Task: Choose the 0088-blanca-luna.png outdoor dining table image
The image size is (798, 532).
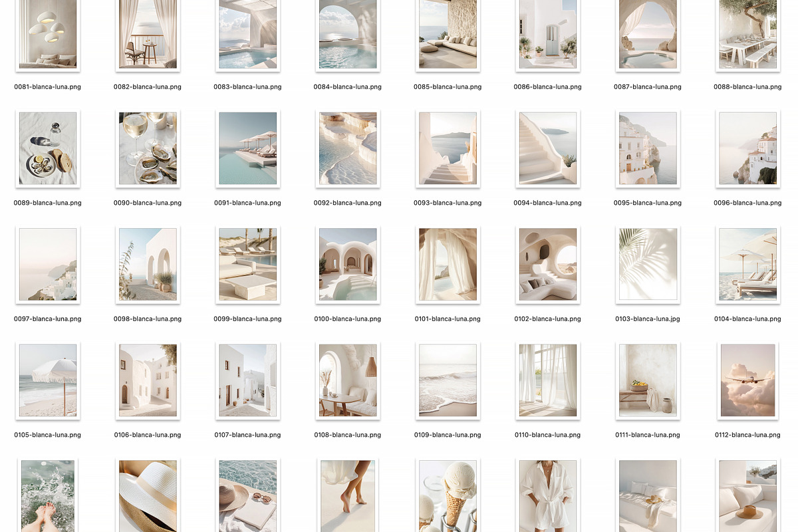Action: coord(747,33)
